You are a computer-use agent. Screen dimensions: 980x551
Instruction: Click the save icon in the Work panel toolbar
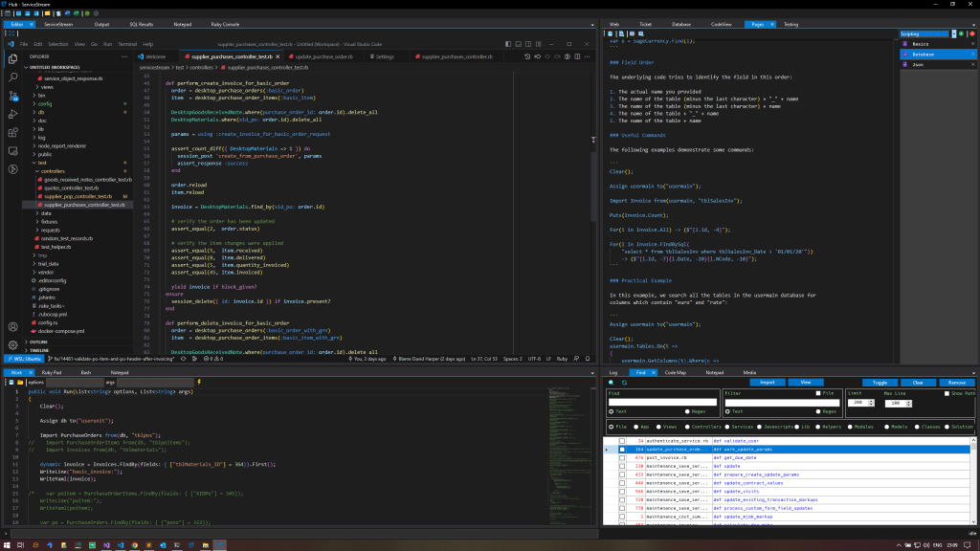tap(11, 383)
